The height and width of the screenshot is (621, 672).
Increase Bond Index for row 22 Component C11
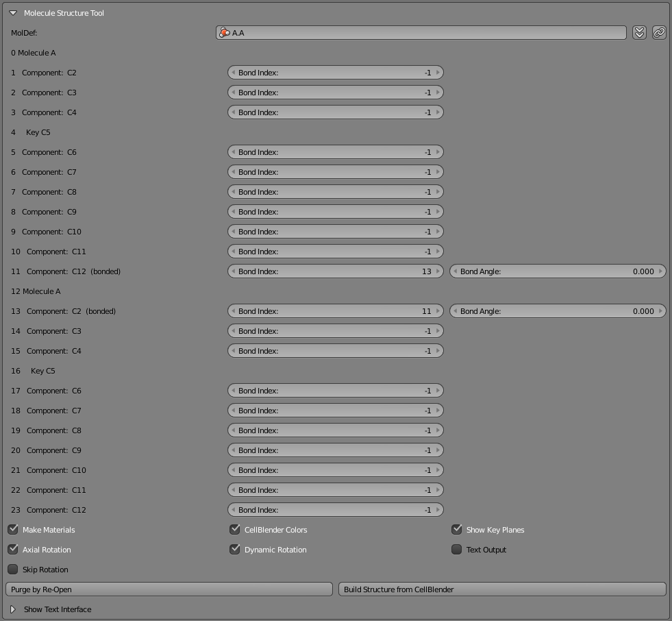438,490
